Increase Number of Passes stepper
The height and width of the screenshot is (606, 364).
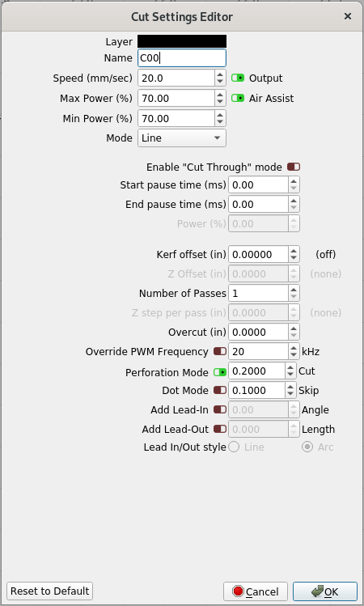(294, 290)
